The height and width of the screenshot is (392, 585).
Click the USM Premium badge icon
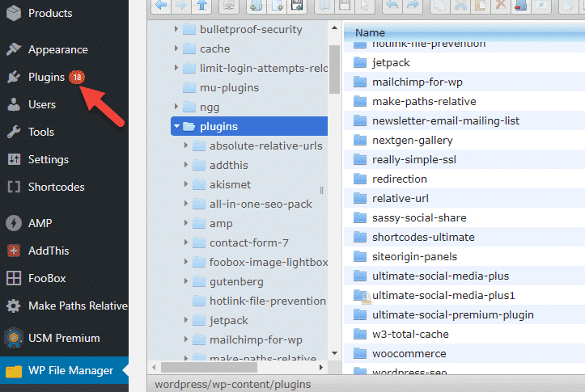[x=14, y=338]
